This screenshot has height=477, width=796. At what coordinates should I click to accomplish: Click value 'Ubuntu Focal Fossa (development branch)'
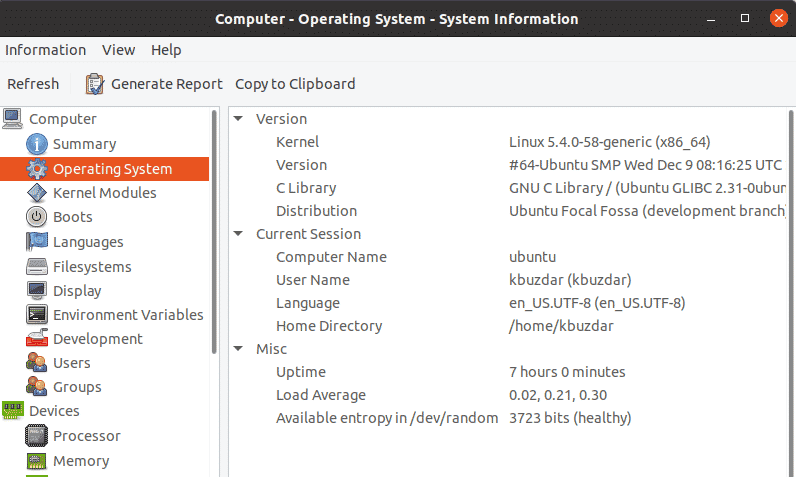click(x=647, y=211)
